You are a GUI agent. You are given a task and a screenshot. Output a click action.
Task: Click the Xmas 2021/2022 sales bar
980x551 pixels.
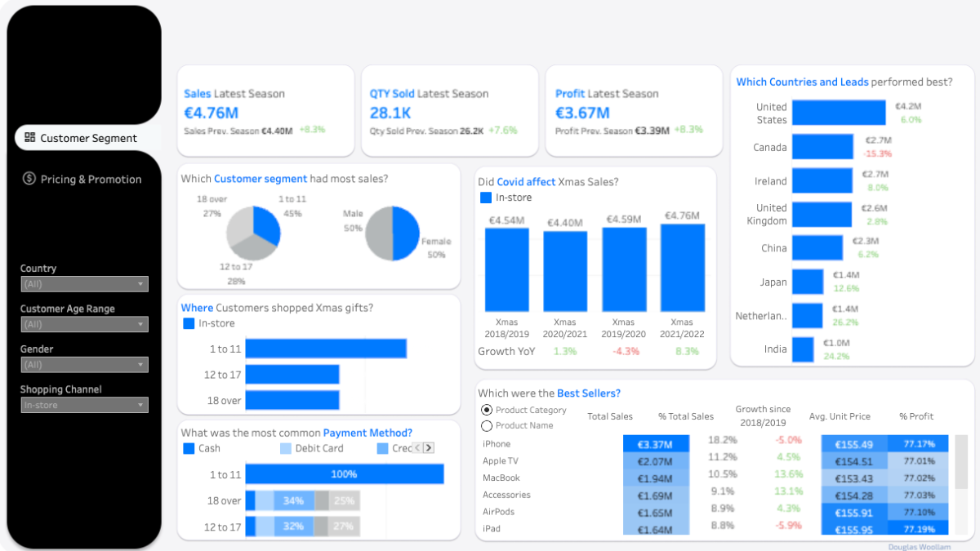tap(682, 268)
